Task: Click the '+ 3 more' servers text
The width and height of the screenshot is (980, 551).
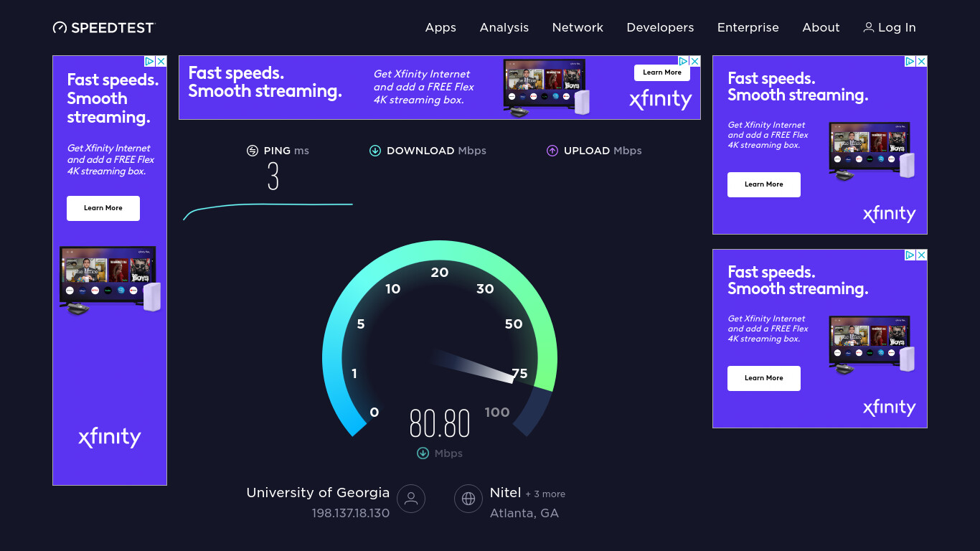Action: click(545, 494)
